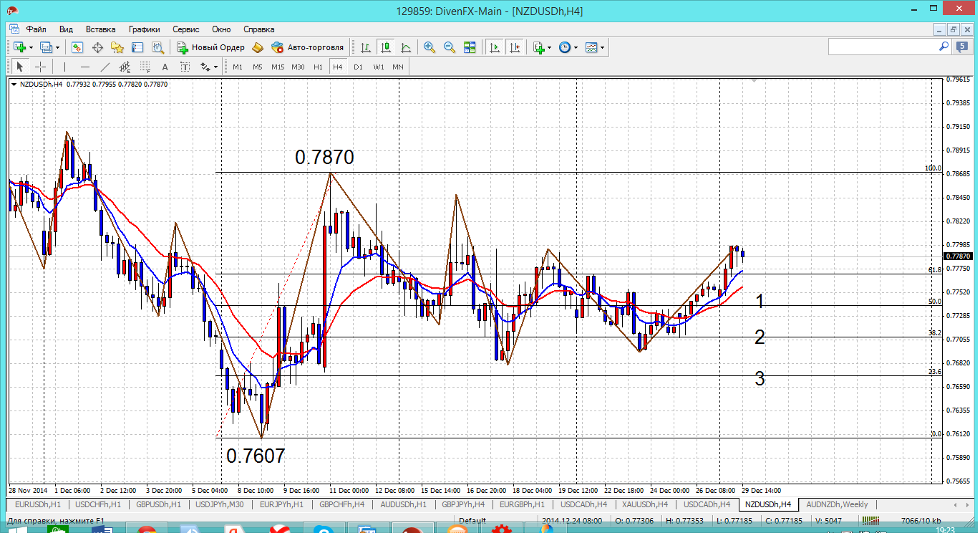Image resolution: width=980 pixels, height=533 pixels.
Task: Click the zoom out magnifier icon
Action: coord(450,47)
